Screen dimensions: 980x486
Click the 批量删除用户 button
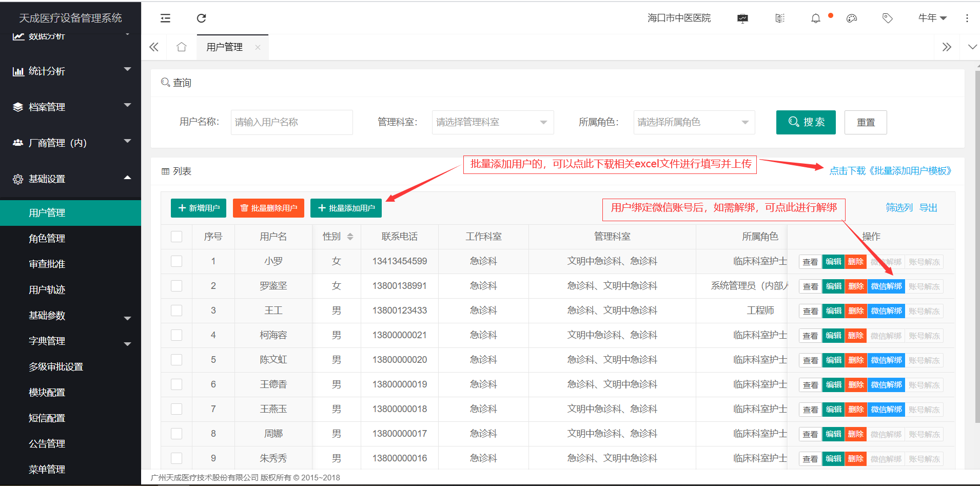click(268, 208)
